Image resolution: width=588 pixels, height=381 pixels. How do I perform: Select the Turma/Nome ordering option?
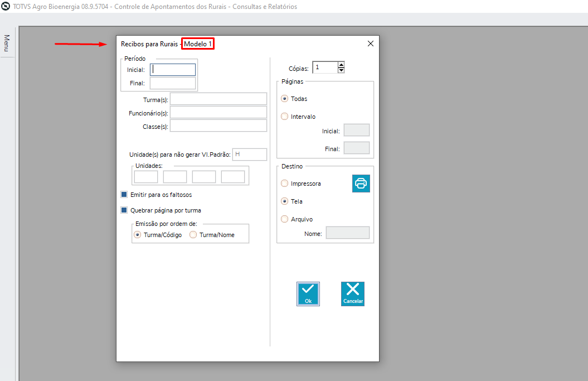[x=193, y=235]
